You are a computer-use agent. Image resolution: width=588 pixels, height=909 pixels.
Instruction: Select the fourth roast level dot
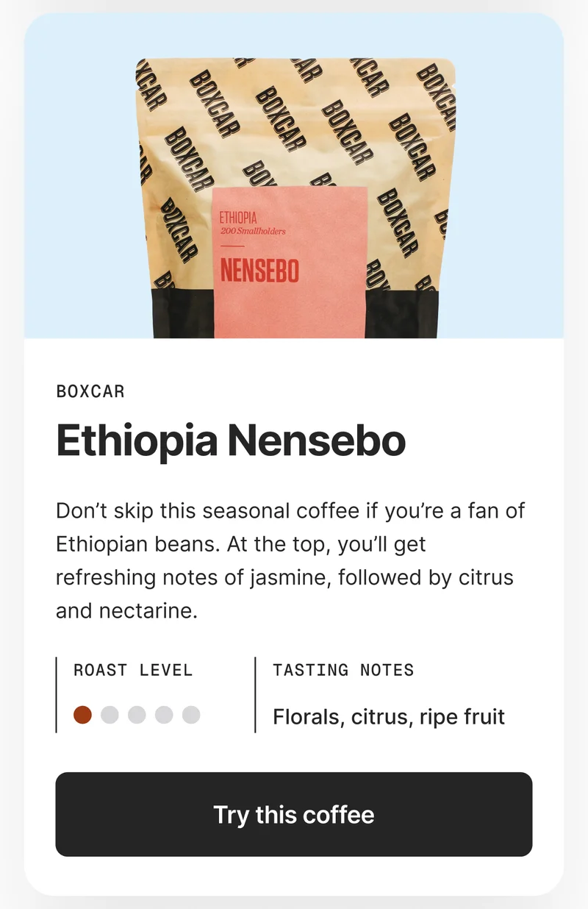click(164, 713)
